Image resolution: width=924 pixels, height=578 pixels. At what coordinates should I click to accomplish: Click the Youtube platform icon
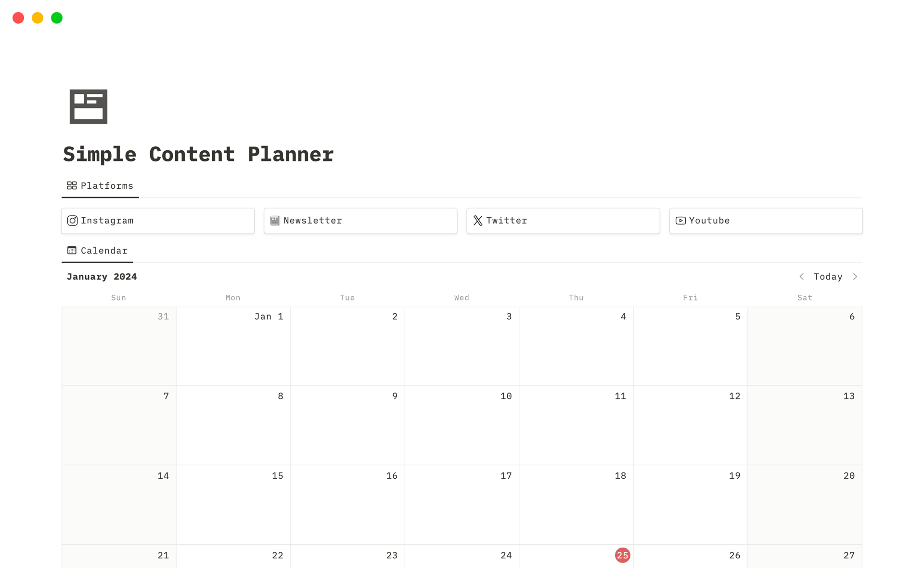[x=681, y=221]
